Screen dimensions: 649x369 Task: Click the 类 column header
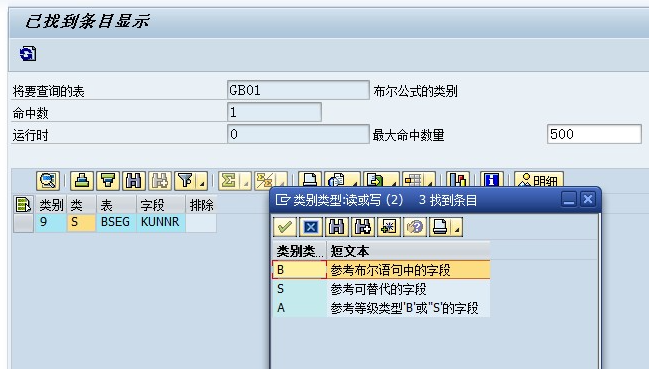(x=82, y=205)
